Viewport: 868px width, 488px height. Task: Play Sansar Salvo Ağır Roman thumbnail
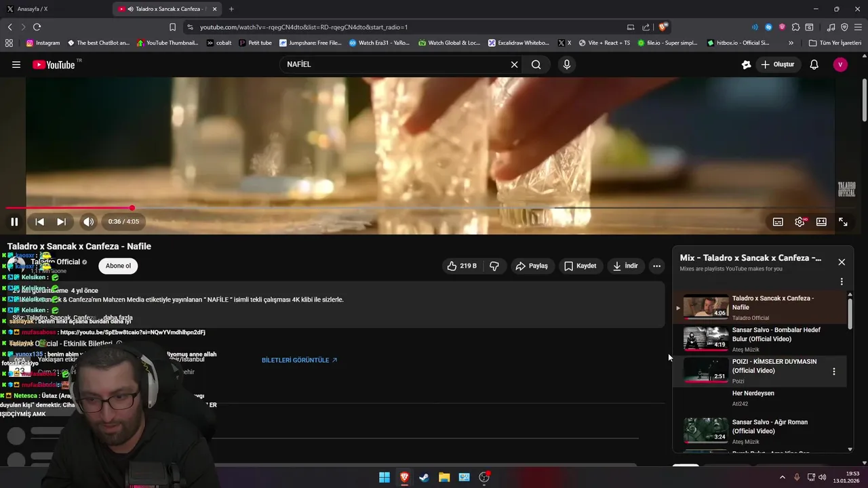click(705, 430)
